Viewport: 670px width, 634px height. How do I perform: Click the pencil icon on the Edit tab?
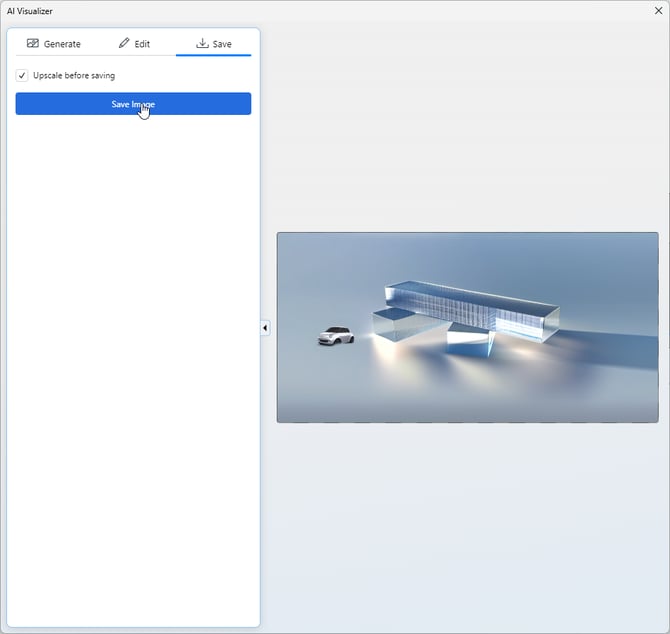pos(124,44)
